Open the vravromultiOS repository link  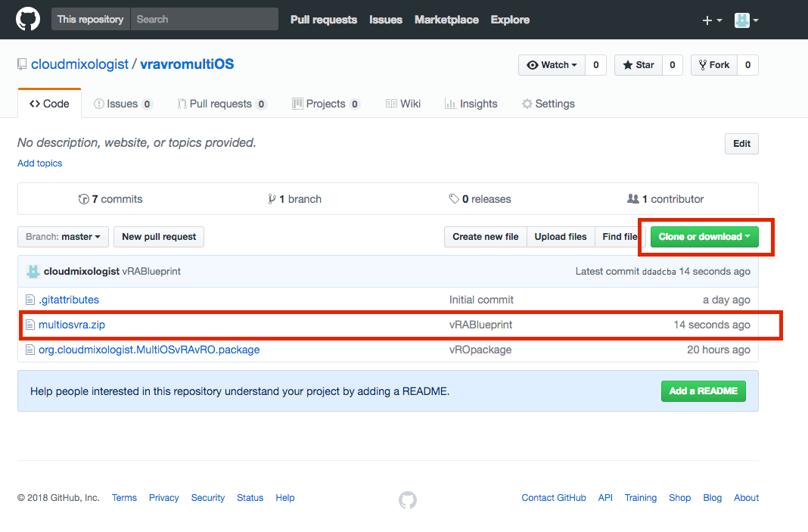point(187,64)
